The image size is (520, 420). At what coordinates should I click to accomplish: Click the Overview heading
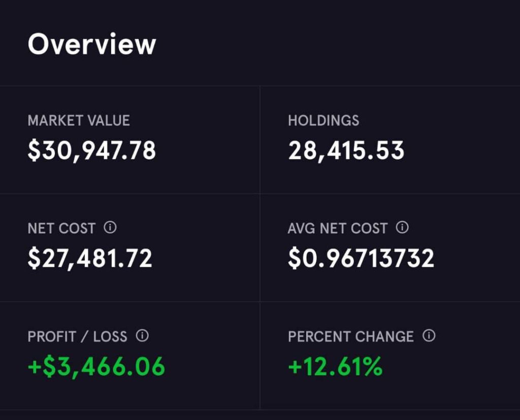[92, 44]
